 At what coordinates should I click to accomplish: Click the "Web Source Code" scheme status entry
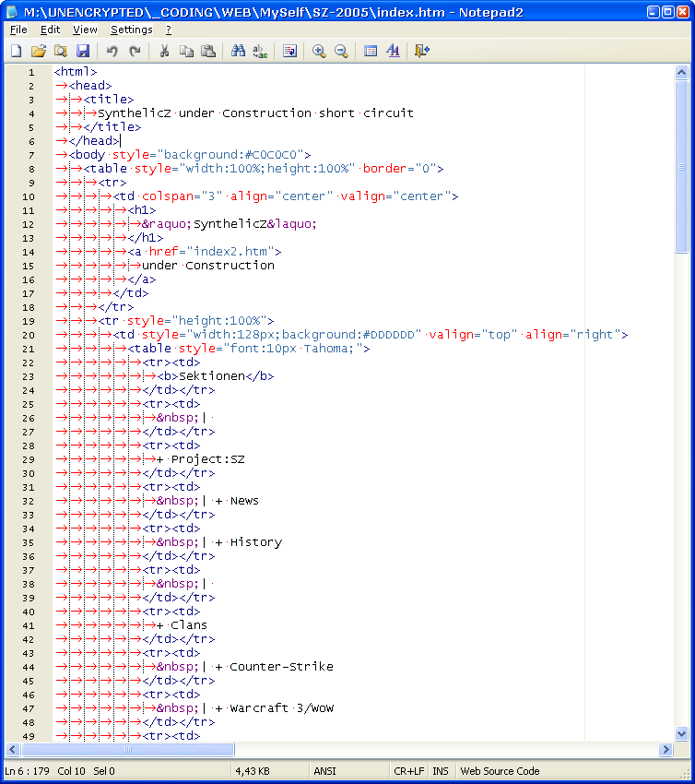pyautogui.click(x=500, y=771)
